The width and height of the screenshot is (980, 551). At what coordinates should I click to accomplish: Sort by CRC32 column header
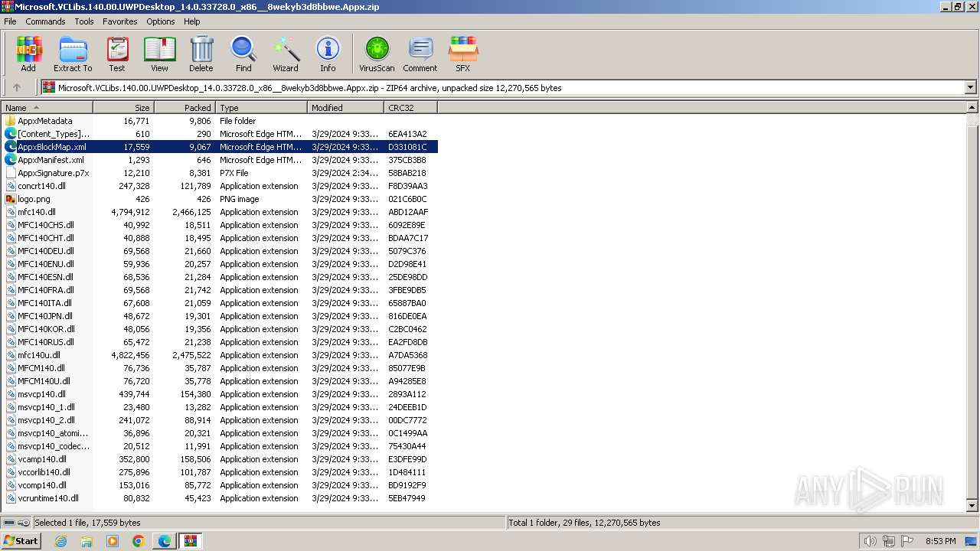(410, 108)
